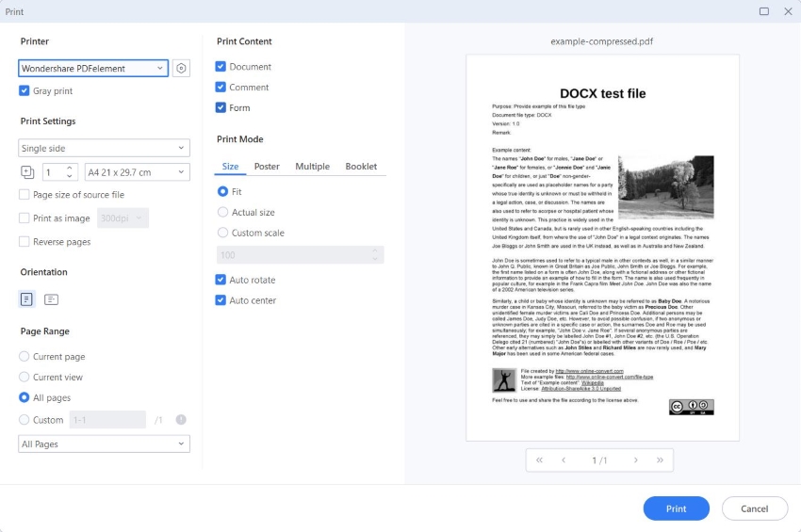Close the Print dialog window
801x532 pixels.
pos(788,11)
